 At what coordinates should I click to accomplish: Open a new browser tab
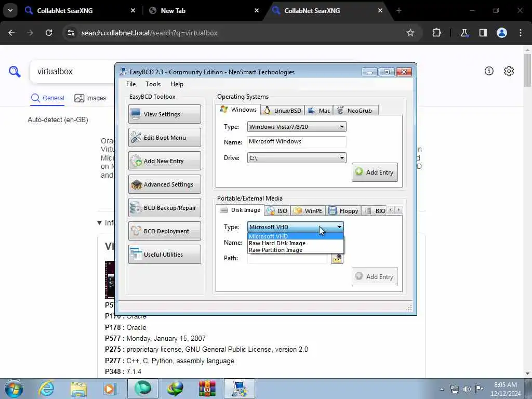(x=398, y=10)
